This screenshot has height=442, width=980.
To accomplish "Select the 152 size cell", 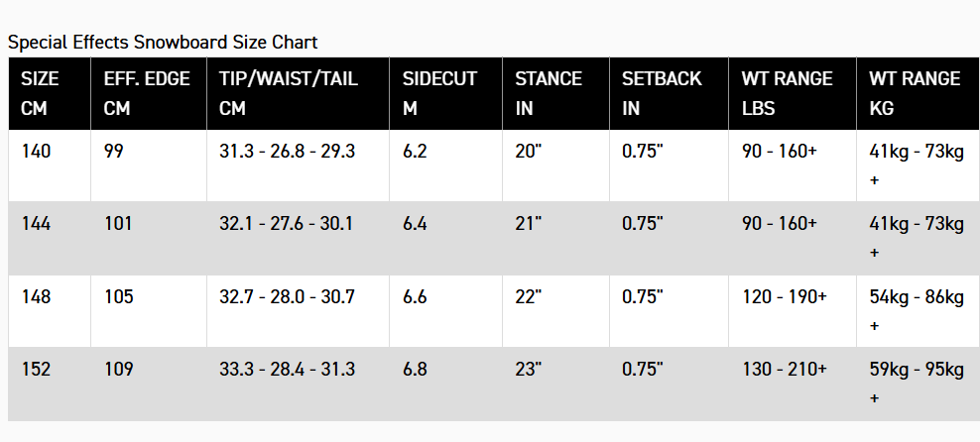I will 36,369.
